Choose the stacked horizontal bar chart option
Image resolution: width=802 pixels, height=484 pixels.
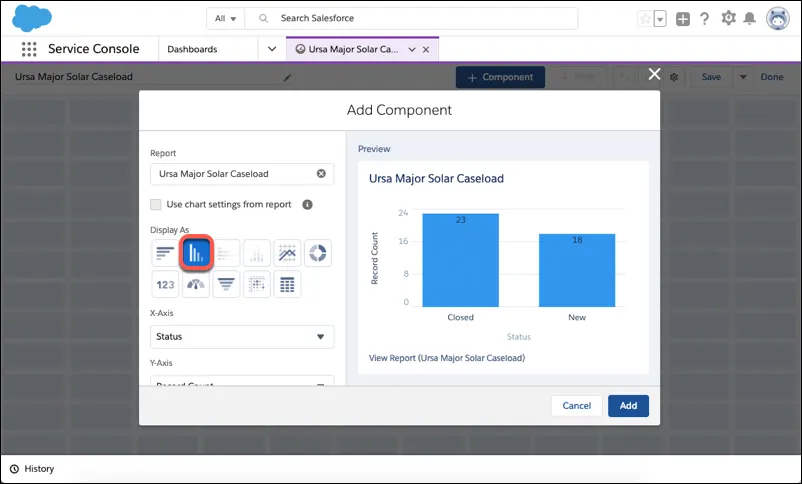pos(226,253)
